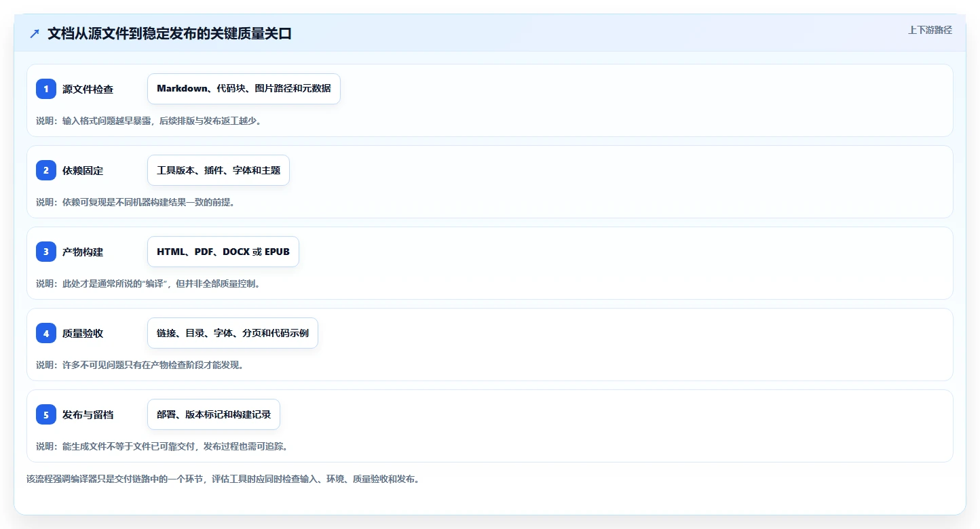The height and width of the screenshot is (529, 980).
Task: Select the 工具版本、插件、字体和主题 chip
Action: [x=219, y=170]
